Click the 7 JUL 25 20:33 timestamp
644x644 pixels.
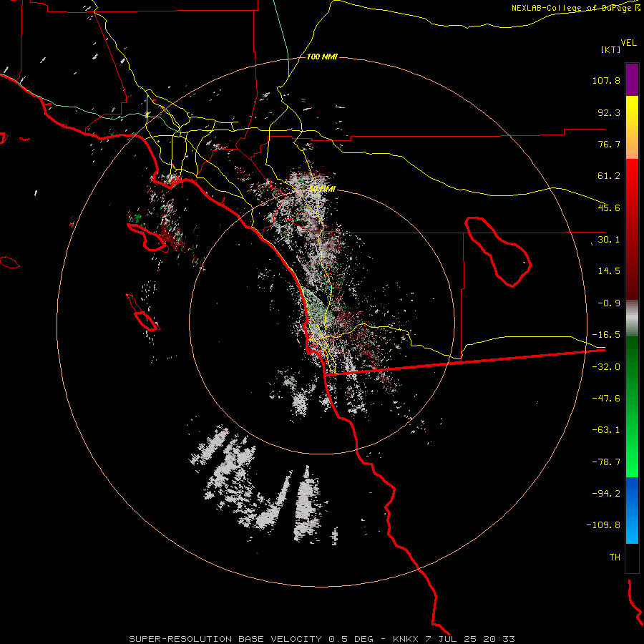click(x=469, y=639)
